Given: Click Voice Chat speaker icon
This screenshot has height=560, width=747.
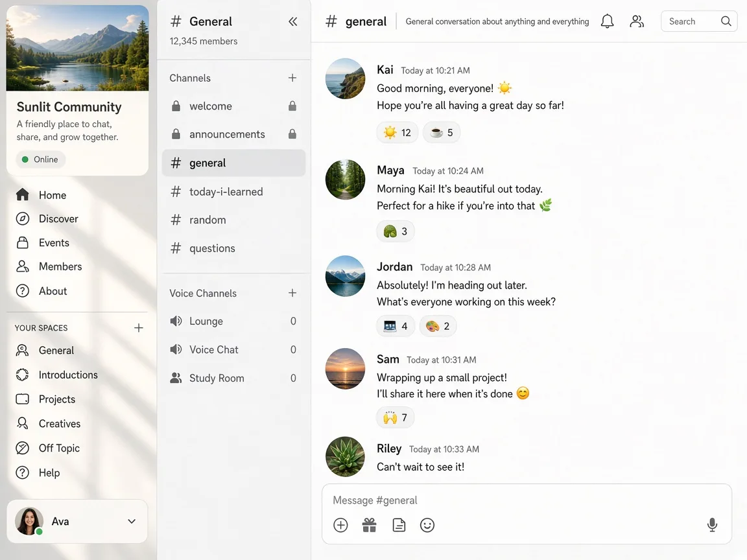Looking at the screenshot, I should (x=176, y=349).
